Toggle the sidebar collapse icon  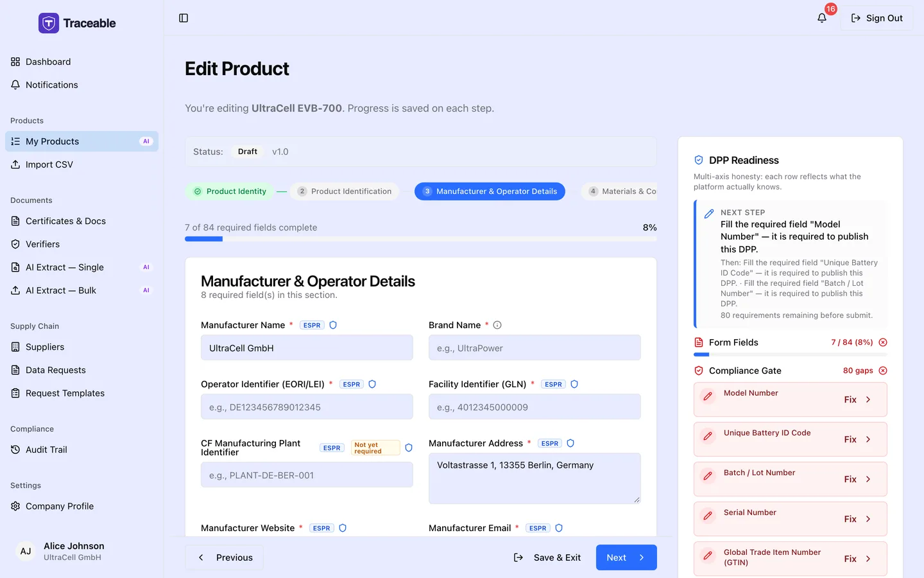(184, 18)
